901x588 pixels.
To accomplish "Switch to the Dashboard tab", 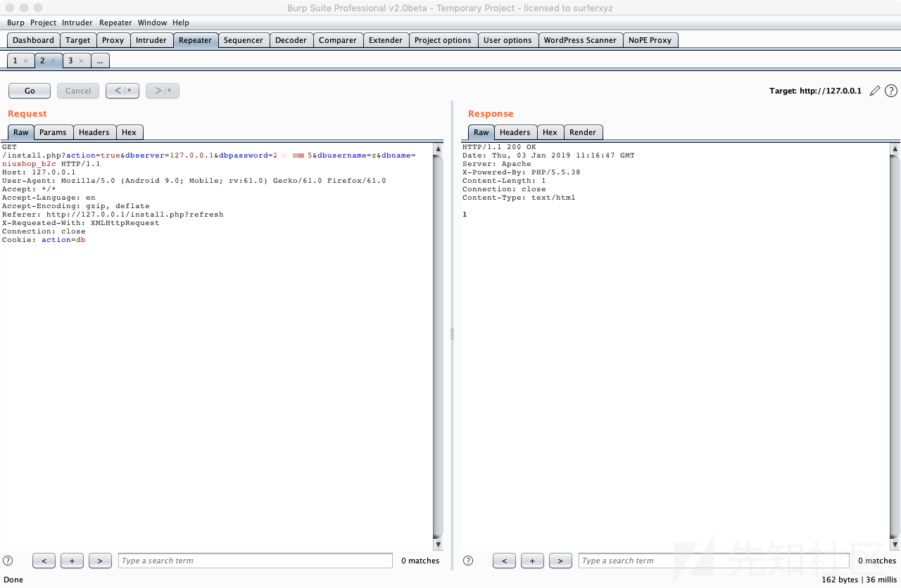I will click(33, 40).
